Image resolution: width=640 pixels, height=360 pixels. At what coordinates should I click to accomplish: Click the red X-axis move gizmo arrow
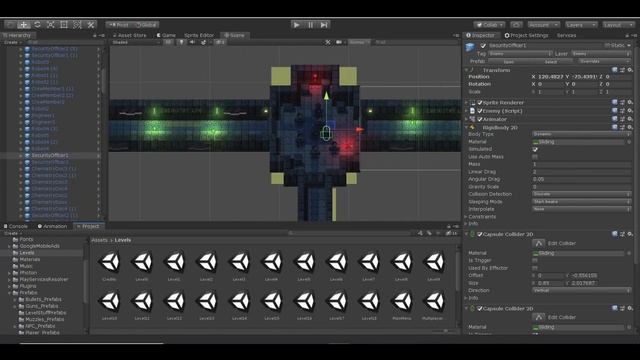[x=359, y=130]
